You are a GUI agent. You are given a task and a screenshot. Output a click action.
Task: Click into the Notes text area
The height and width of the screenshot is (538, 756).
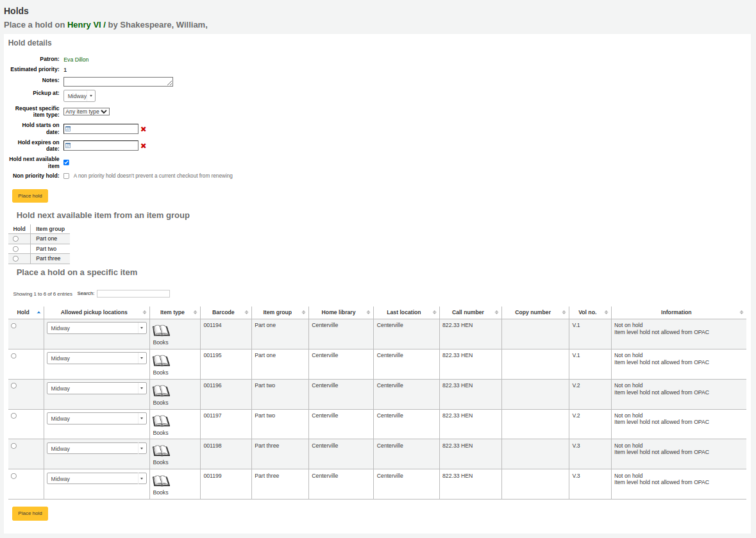tap(118, 82)
